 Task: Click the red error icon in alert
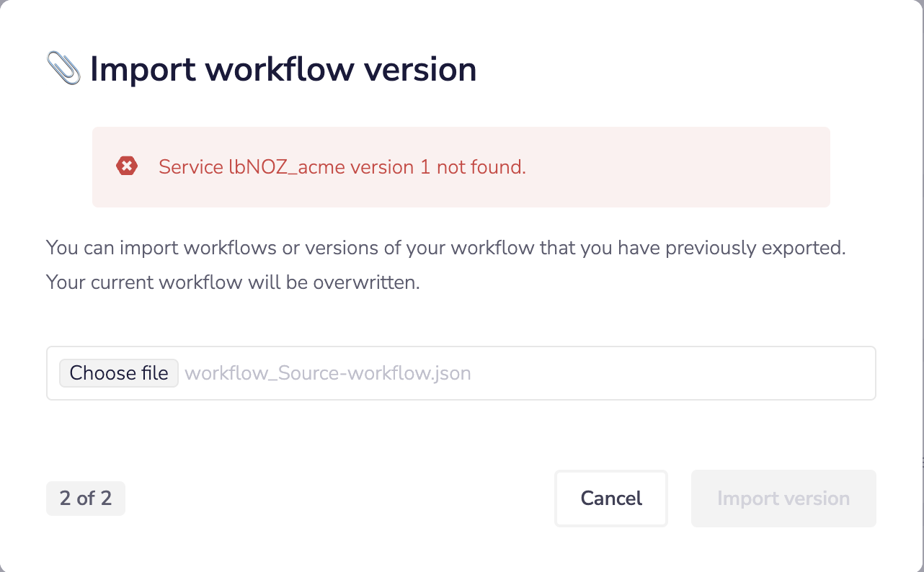[x=127, y=166]
